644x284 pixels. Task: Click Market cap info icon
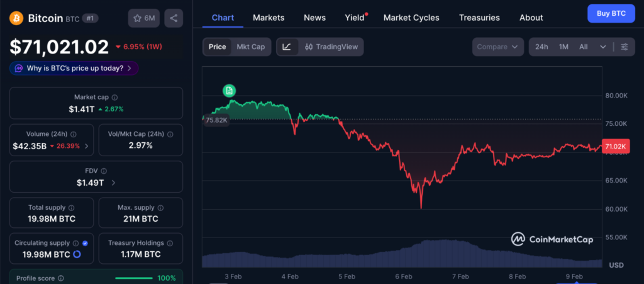114,97
